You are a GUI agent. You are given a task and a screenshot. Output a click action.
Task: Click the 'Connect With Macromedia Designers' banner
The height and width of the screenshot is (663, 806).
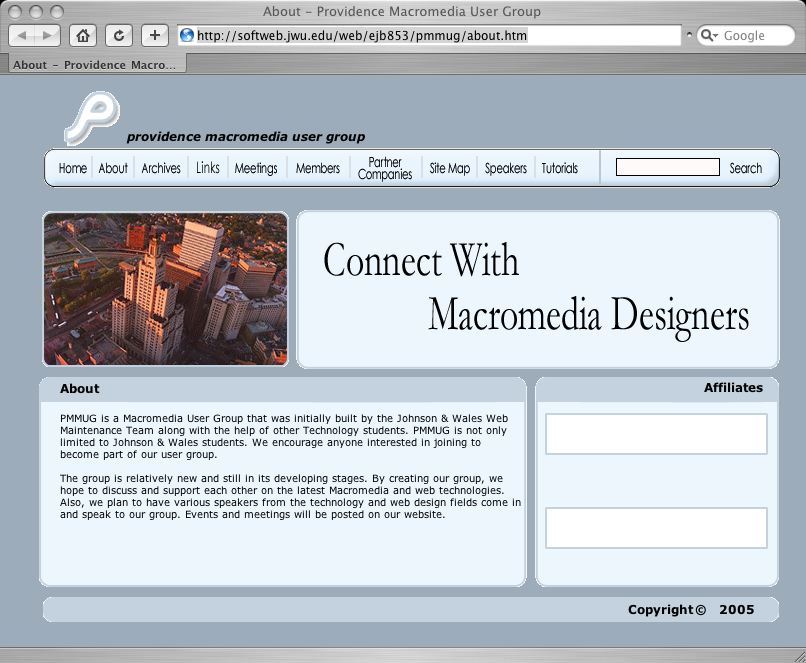(538, 289)
